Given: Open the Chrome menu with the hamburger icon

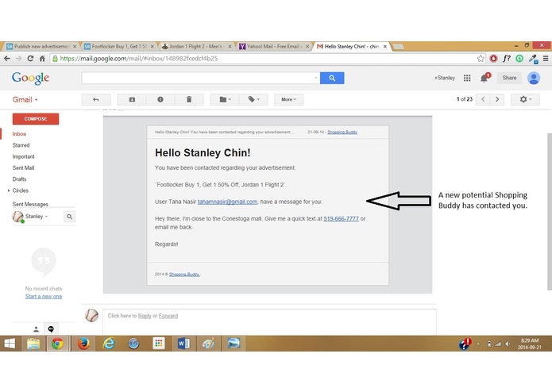Looking at the screenshot, I should 546,59.
